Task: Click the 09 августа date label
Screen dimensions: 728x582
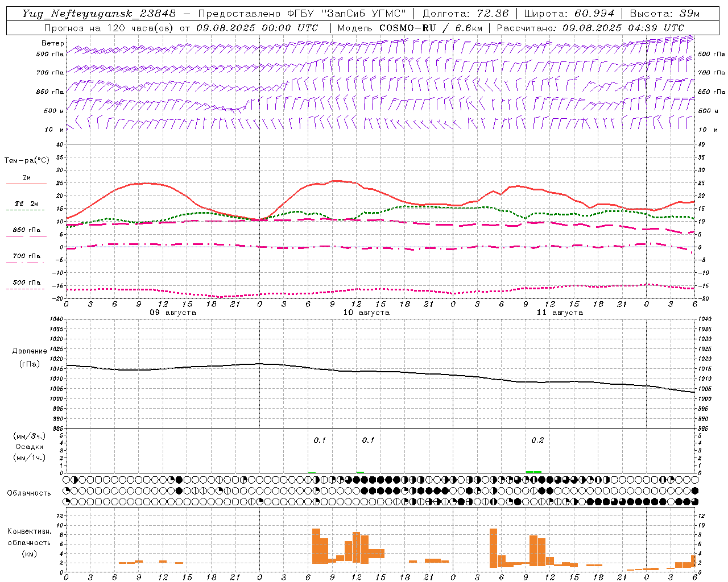Action: coord(173,313)
